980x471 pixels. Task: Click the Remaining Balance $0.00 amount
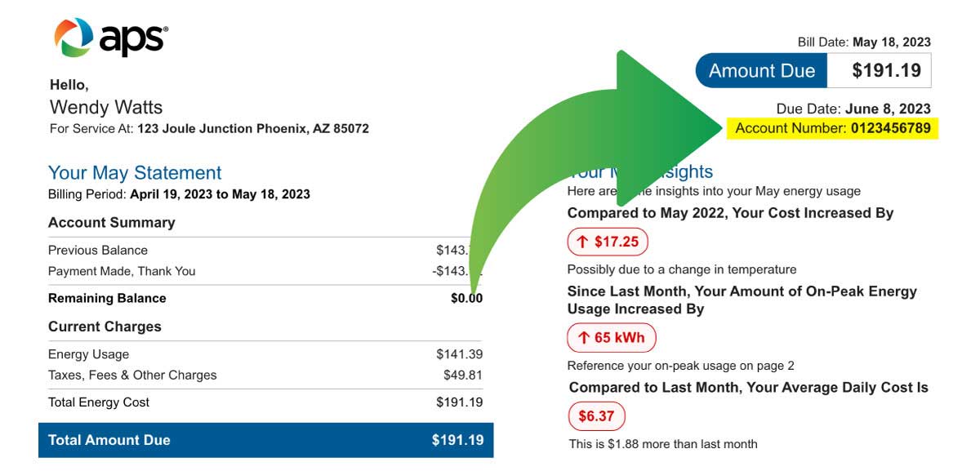pyautogui.click(x=466, y=299)
